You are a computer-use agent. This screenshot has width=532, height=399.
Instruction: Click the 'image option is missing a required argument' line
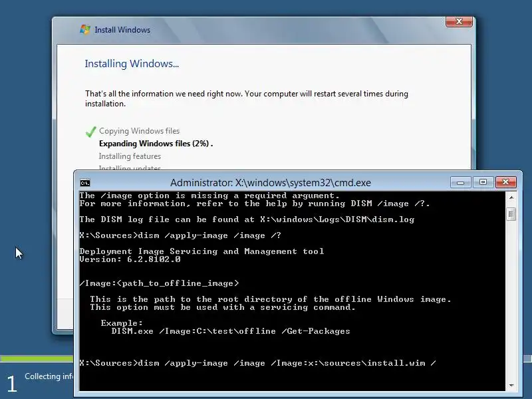(209, 196)
